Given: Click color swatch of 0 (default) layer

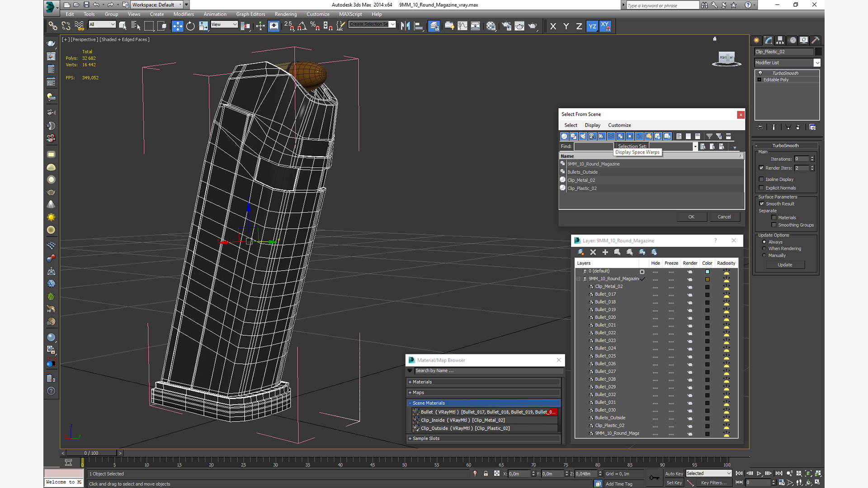Looking at the screenshot, I should click(707, 272).
